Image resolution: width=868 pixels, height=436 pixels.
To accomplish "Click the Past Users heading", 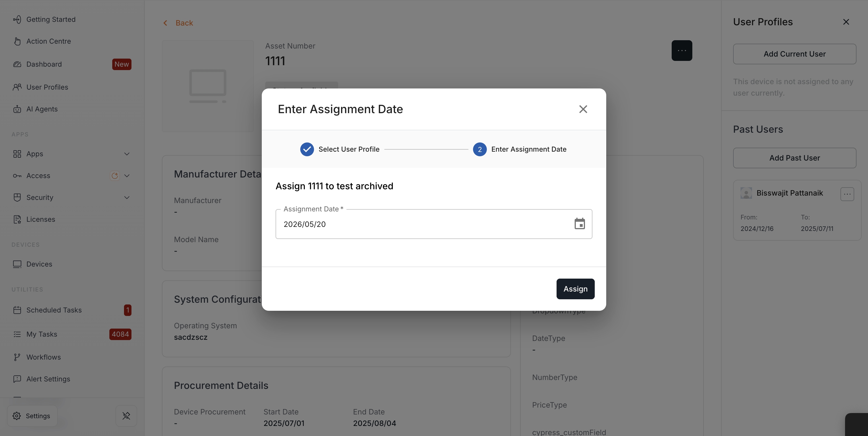I will point(758,129).
